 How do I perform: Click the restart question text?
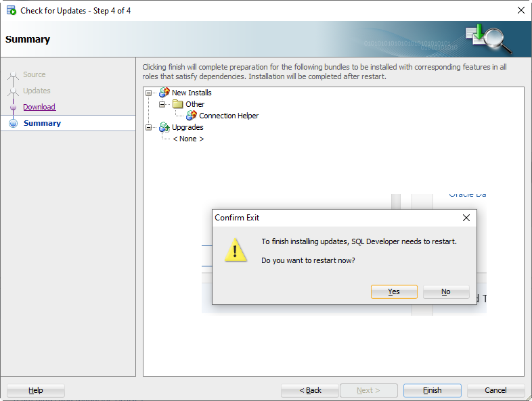(x=308, y=260)
